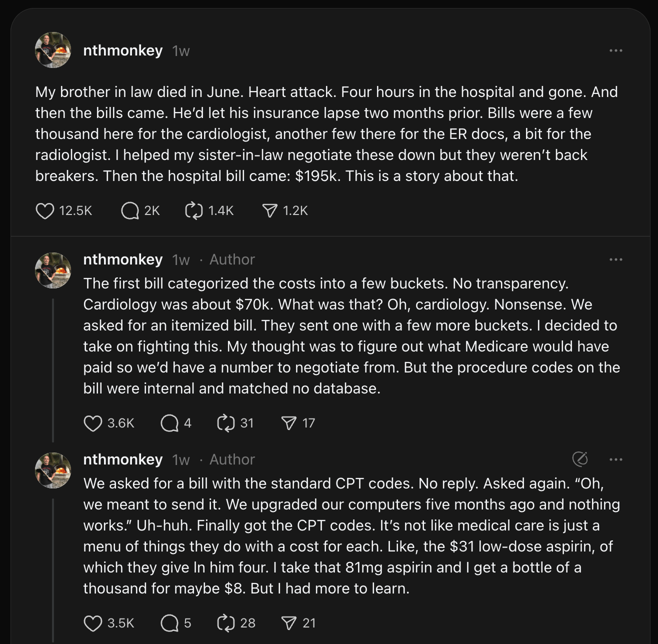Click avatar on the first Author reply

(52, 270)
